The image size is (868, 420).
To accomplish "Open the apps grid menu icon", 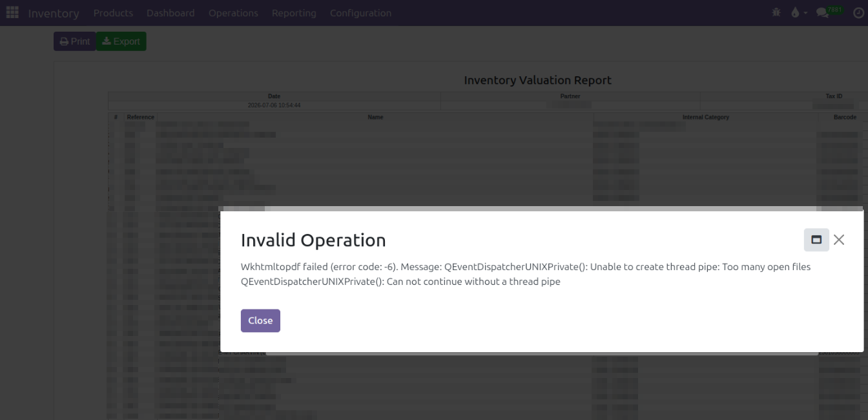I will click(x=12, y=12).
